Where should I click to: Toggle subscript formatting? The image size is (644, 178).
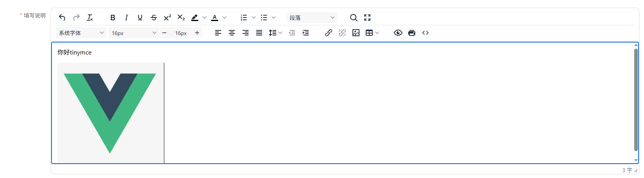[181, 18]
